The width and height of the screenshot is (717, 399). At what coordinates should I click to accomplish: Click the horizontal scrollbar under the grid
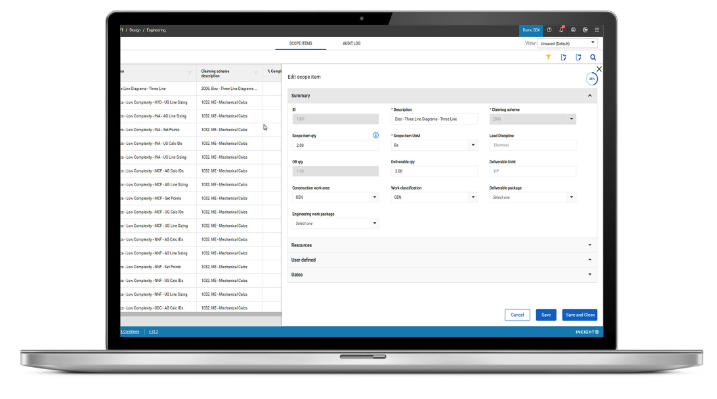click(x=201, y=314)
